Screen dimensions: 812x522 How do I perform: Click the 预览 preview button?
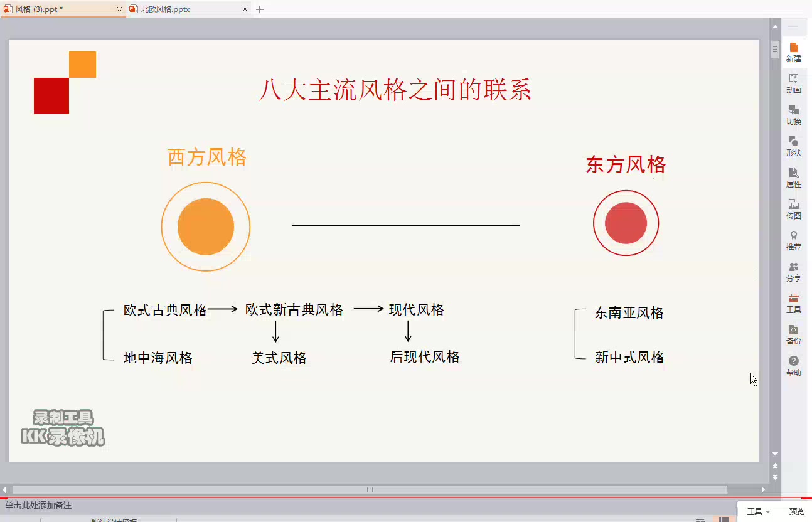[797, 511]
